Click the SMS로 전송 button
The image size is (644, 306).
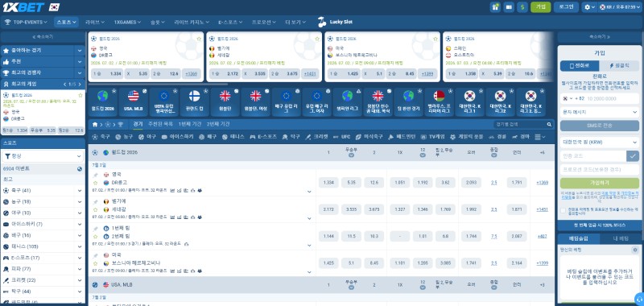(599, 126)
